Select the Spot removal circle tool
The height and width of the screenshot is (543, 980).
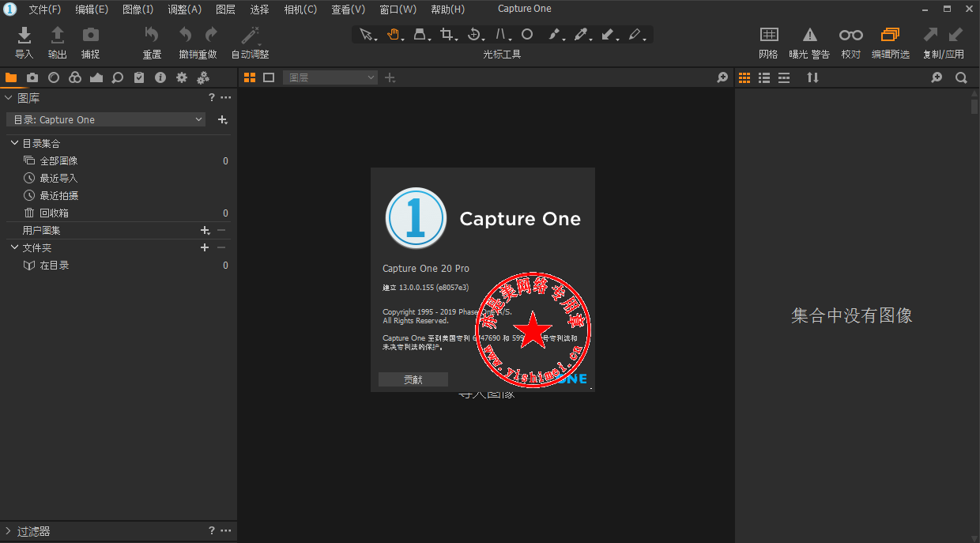click(x=527, y=35)
